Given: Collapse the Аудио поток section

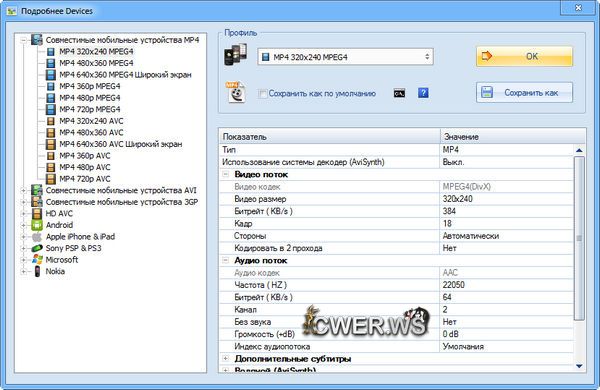Looking at the screenshot, I should tap(226, 260).
